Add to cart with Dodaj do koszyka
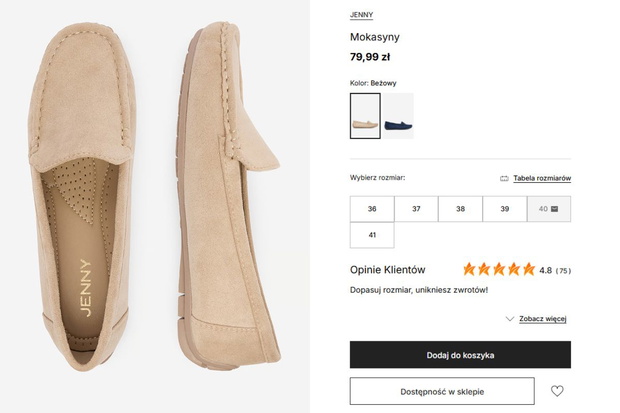The image size is (620, 413). pyautogui.click(x=460, y=355)
